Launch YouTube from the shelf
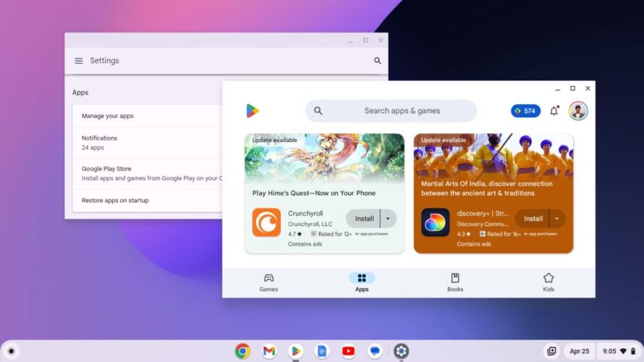Screen dimensions: 644x362 click(348, 351)
